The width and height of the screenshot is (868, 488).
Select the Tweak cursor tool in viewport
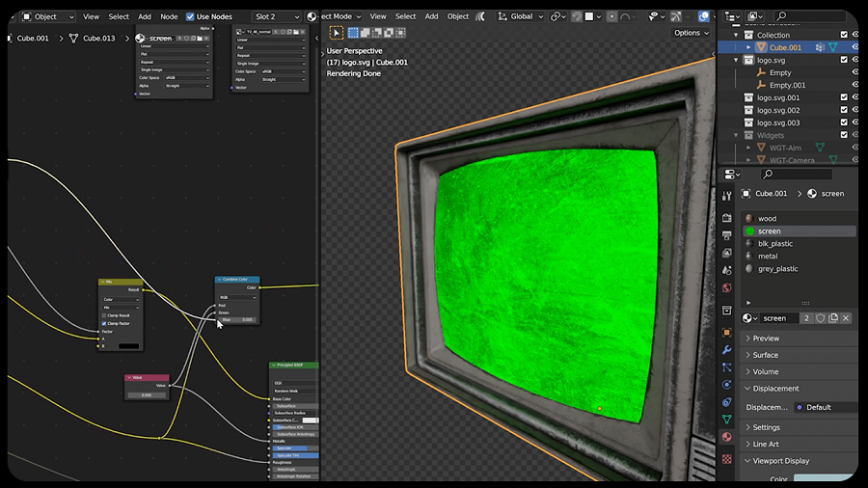pyautogui.click(x=336, y=33)
